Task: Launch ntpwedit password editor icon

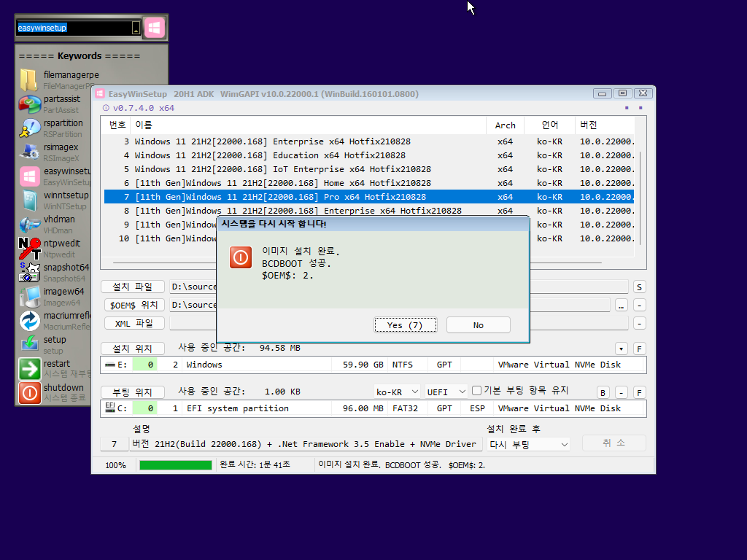Action: (29, 248)
